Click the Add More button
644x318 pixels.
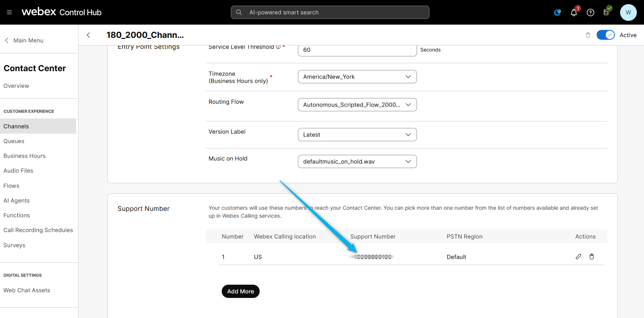pyautogui.click(x=240, y=291)
